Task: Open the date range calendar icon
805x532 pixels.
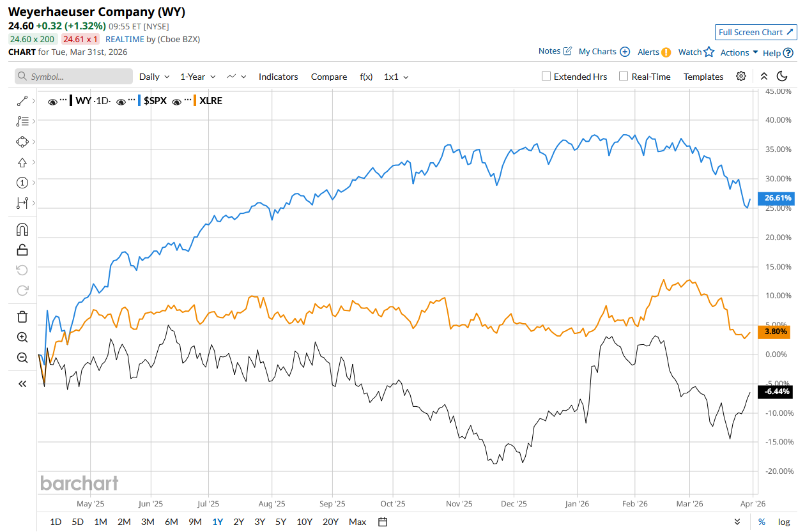Action: click(x=383, y=522)
